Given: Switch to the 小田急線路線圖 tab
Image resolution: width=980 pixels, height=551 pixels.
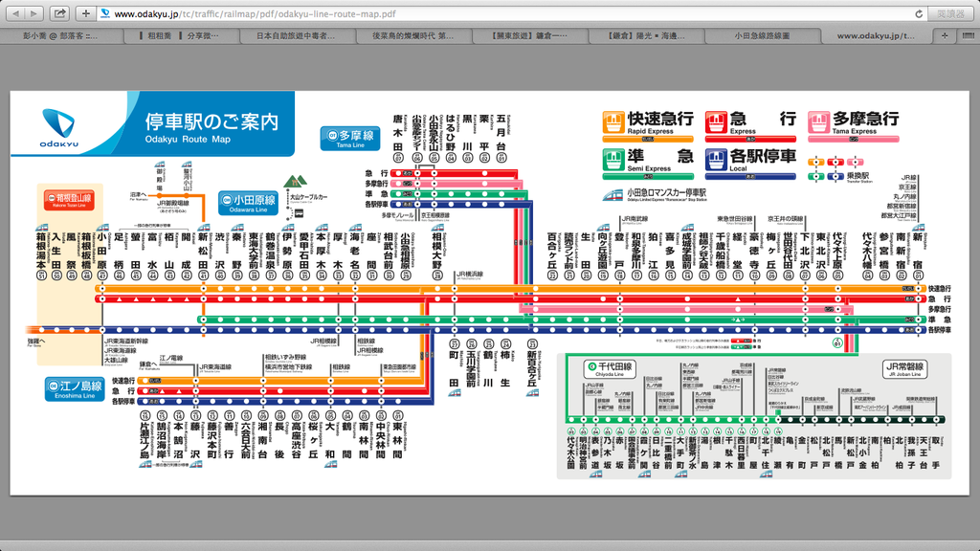Looking at the screenshot, I should click(x=763, y=36).
